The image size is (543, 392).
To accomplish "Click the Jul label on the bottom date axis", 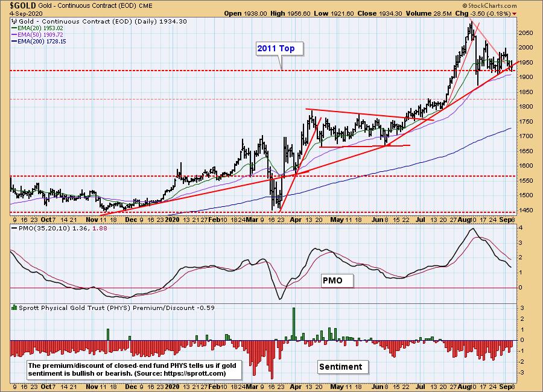I will coord(421,387).
